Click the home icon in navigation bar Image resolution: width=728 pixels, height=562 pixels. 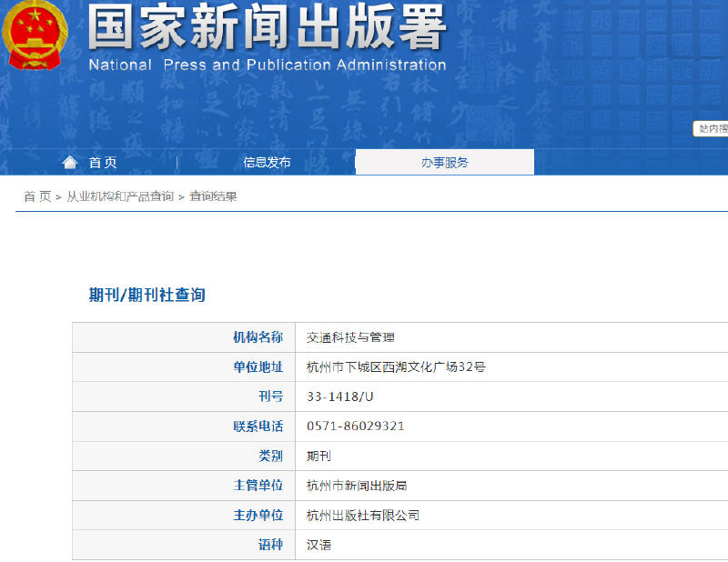70,163
